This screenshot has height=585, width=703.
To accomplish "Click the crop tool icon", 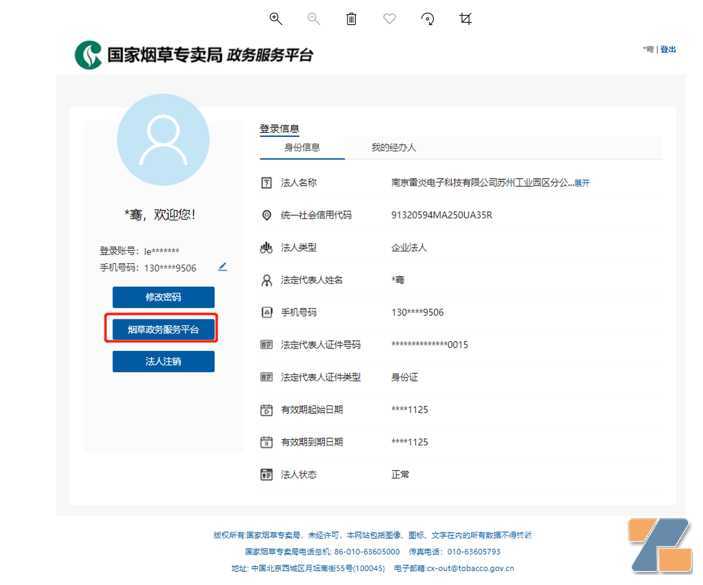I will click(x=465, y=19).
